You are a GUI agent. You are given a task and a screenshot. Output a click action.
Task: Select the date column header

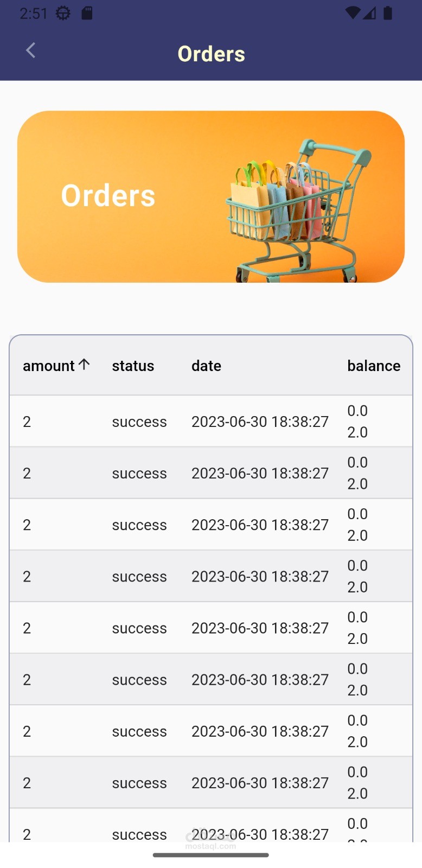coord(206,366)
